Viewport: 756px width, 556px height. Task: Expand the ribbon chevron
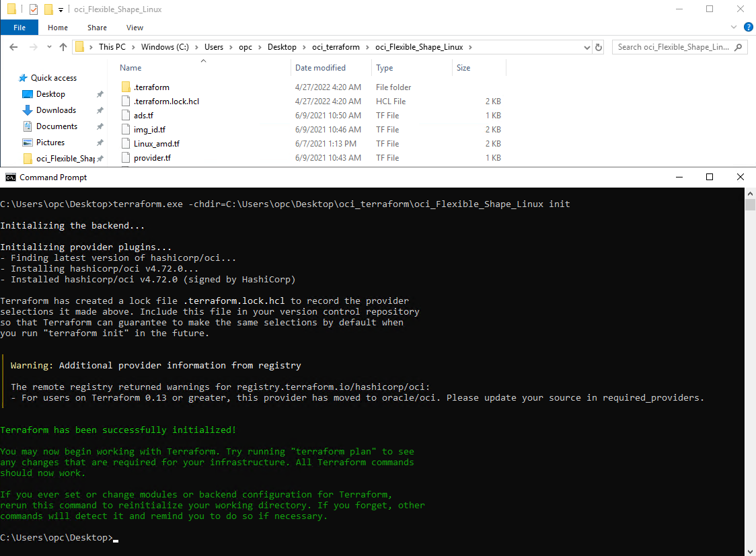(x=734, y=27)
